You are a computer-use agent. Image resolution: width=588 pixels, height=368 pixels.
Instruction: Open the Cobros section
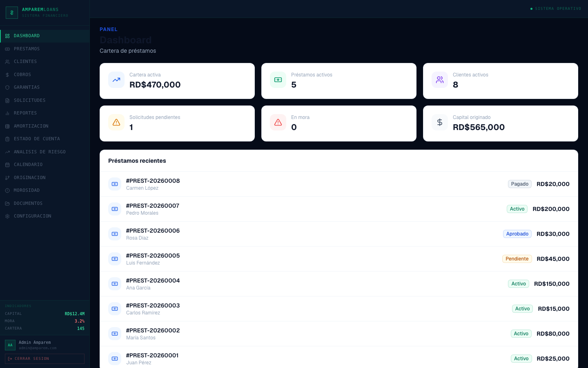tap(45, 74)
